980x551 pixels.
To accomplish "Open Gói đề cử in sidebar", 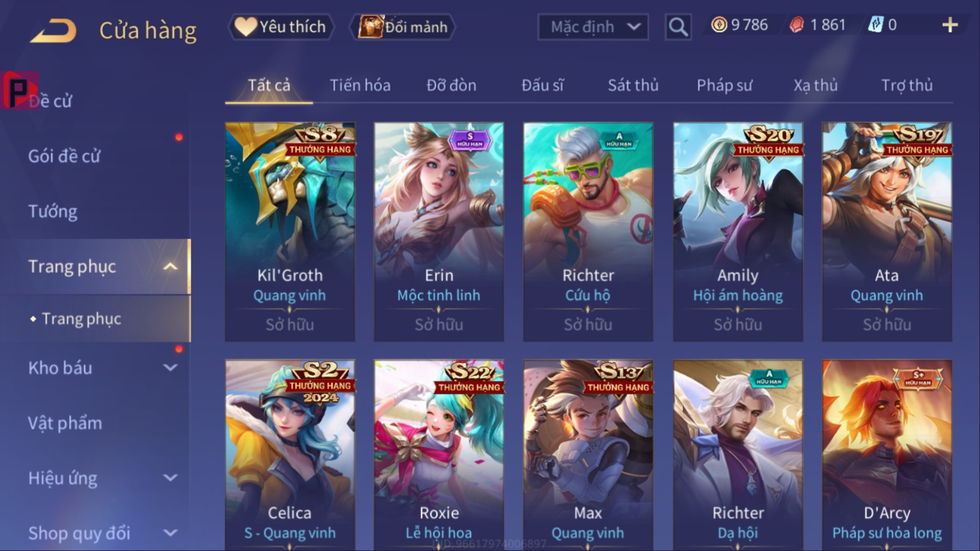I will click(x=64, y=156).
